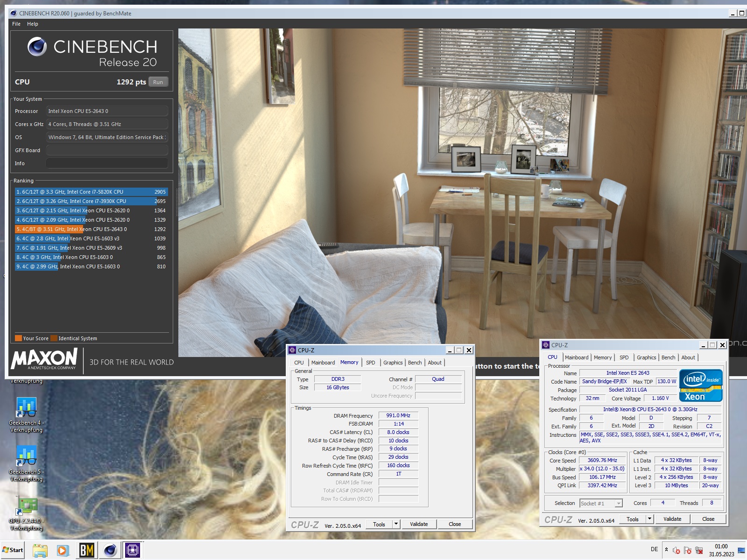Viewport: 747px width, 560px height.
Task: Click Close in CPU-Z CPU window
Action: click(708, 519)
